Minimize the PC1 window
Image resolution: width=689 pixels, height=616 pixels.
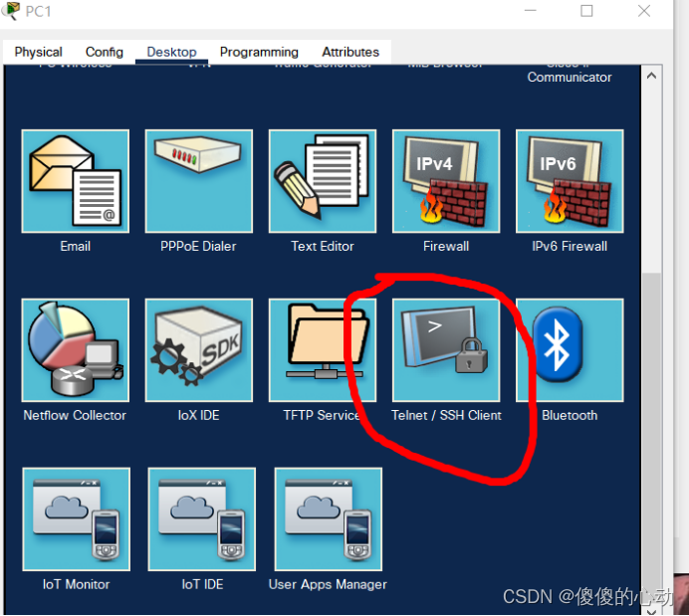point(531,11)
